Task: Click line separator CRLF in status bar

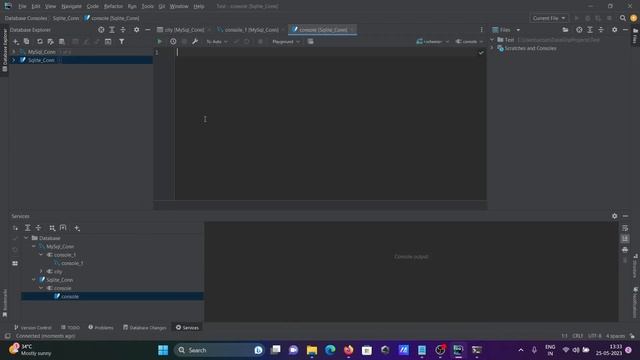Action: pyautogui.click(x=578, y=336)
